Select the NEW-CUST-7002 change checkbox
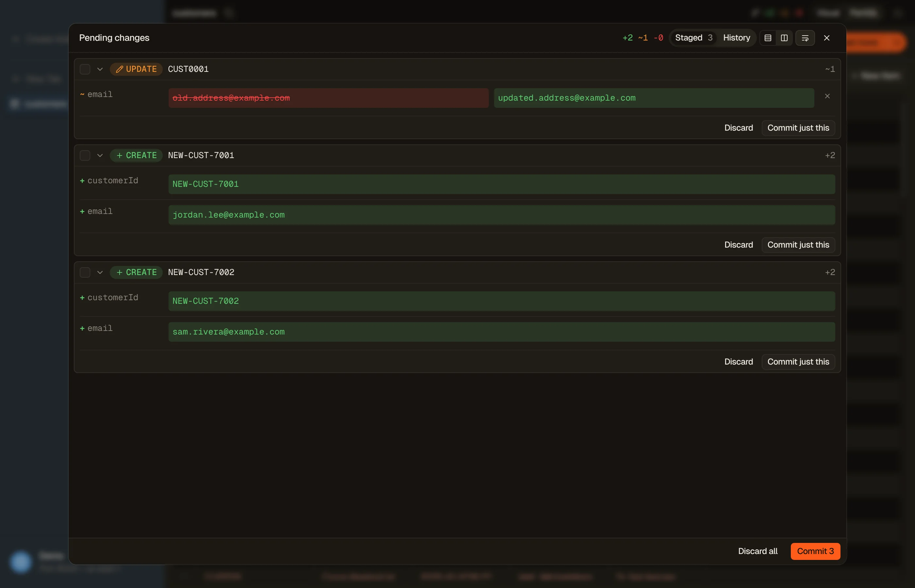 point(85,272)
